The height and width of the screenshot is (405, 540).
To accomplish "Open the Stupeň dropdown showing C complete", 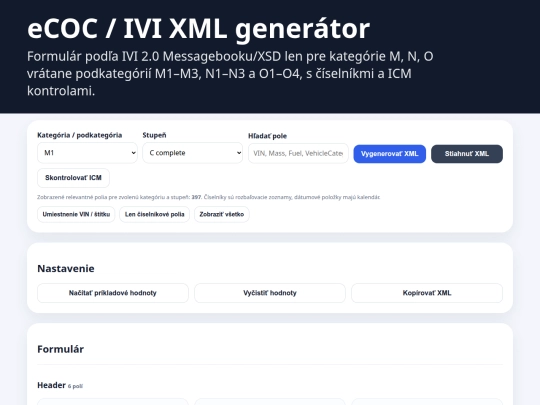I will click(x=193, y=153).
